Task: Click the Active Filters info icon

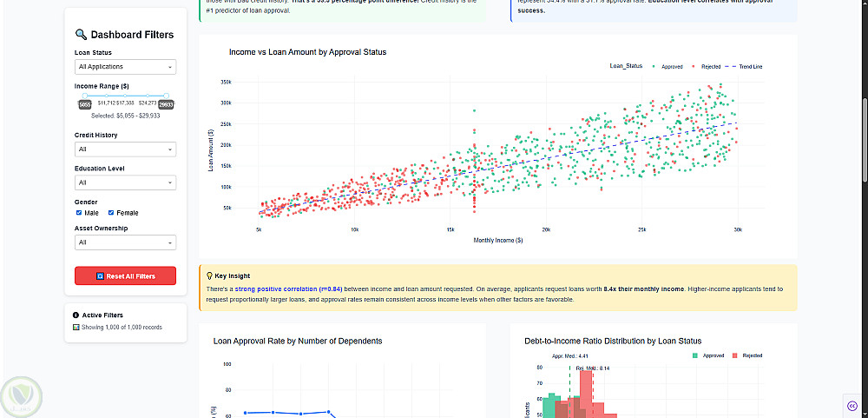Action: coord(76,315)
